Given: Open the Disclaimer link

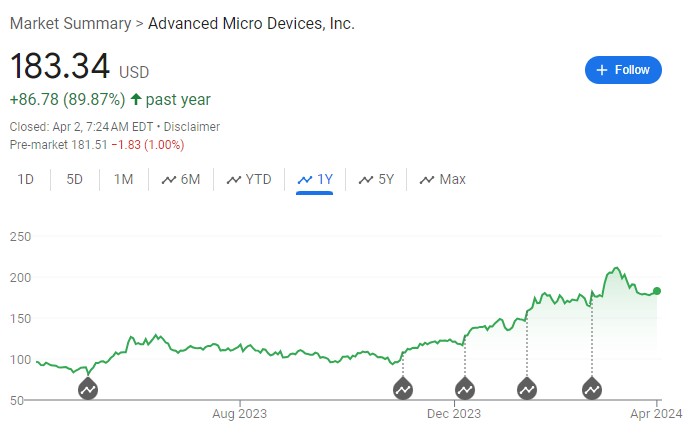Looking at the screenshot, I should [195, 127].
